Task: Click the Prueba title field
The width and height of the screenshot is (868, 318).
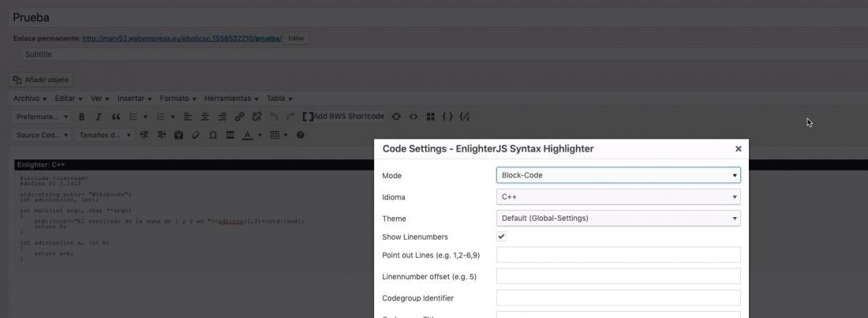Action: click(x=438, y=17)
